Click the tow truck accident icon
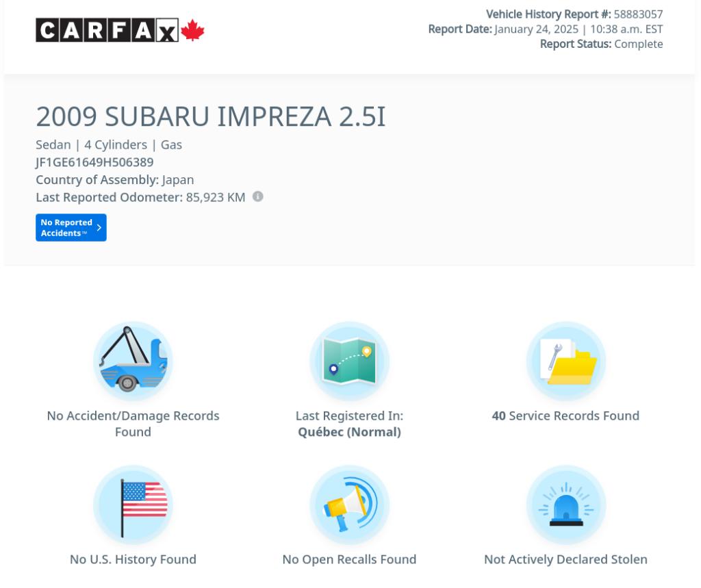The image size is (701, 588). click(x=133, y=361)
